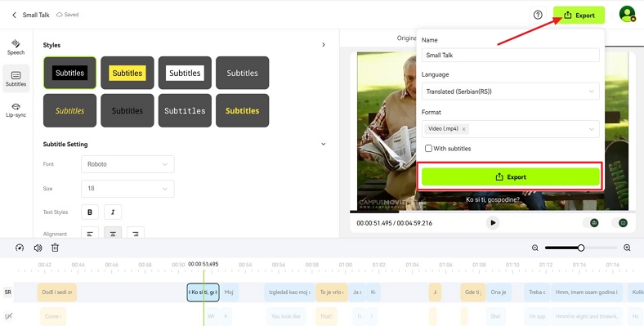This screenshot has width=644, height=326.
Task: Select the dark text subtitle style
Action: [x=127, y=110]
